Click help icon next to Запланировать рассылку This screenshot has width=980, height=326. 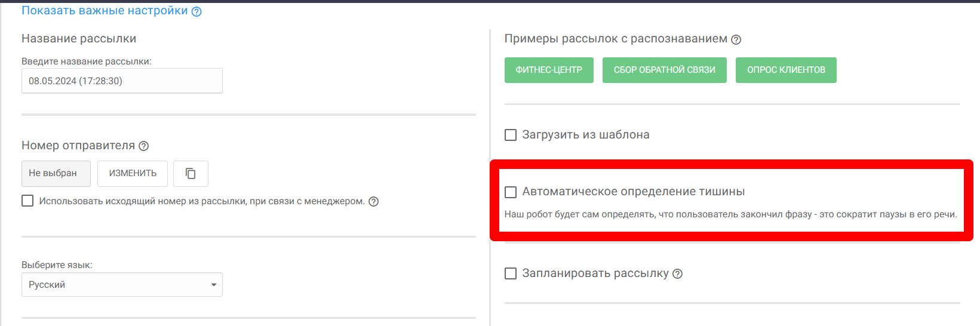(x=677, y=274)
